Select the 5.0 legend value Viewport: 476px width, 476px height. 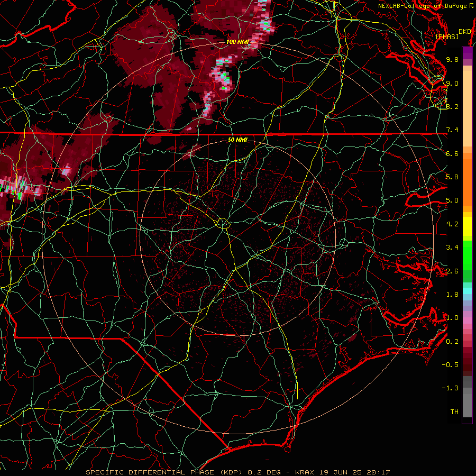tap(452, 200)
